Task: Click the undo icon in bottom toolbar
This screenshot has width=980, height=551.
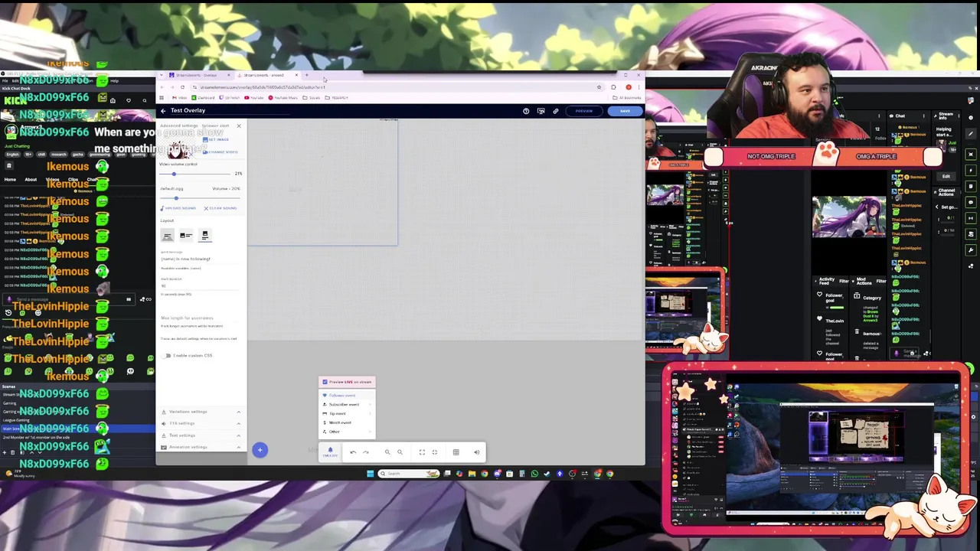Action: (353, 452)
